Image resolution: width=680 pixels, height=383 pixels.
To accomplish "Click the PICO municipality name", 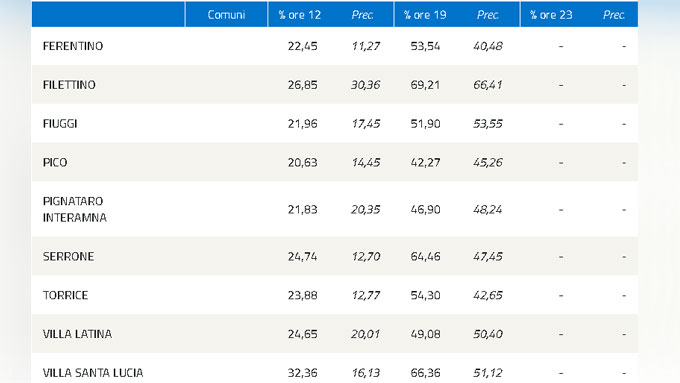I will [x=55, y=162].
